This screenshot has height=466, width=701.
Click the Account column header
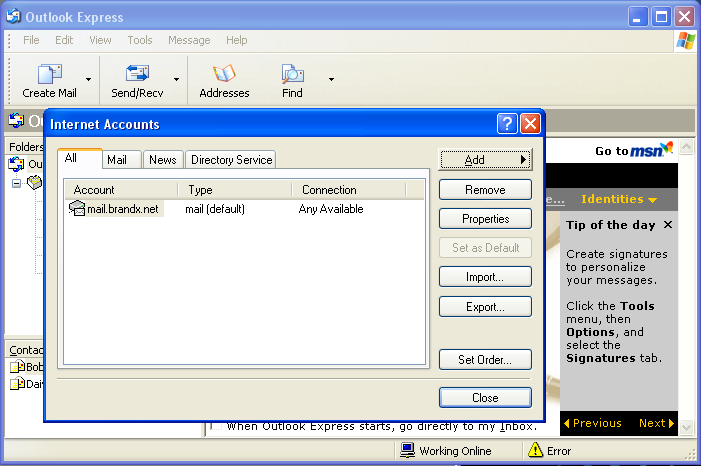[x=121, y=190]
